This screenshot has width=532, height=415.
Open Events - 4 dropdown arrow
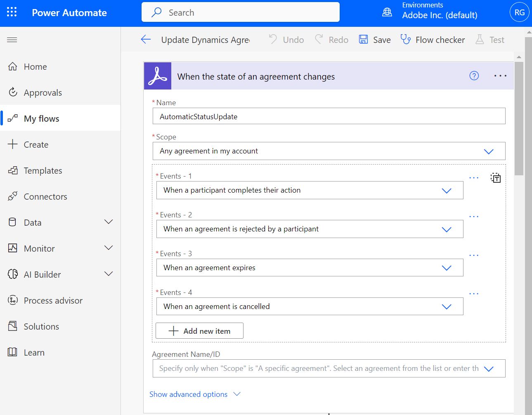point(447,307)
